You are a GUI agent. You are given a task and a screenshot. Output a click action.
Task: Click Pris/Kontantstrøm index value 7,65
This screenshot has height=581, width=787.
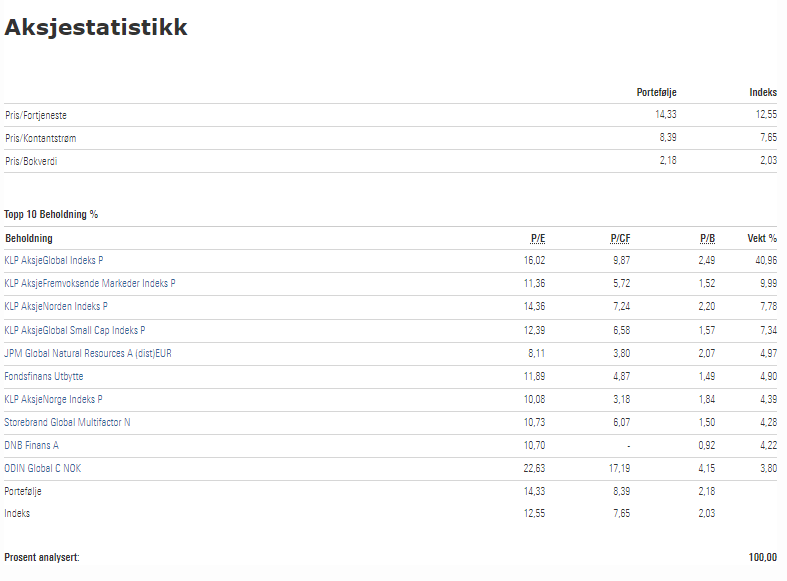point(768,137)
